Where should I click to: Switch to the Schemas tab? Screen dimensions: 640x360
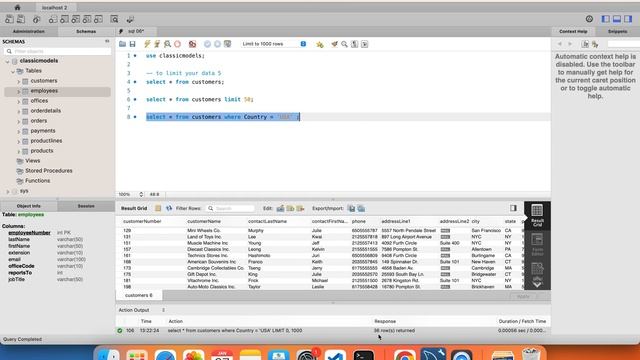coord(86,31)
